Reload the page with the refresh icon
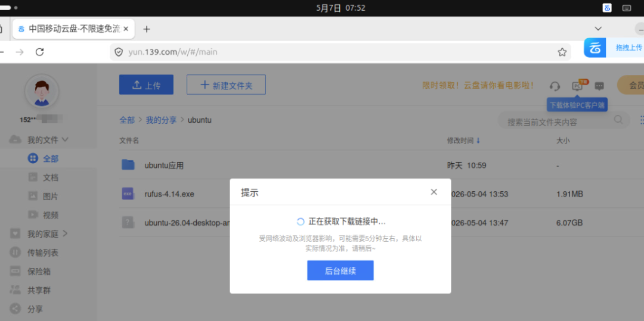The height and width of the screenshot is (321, 644). click(39, 52)
